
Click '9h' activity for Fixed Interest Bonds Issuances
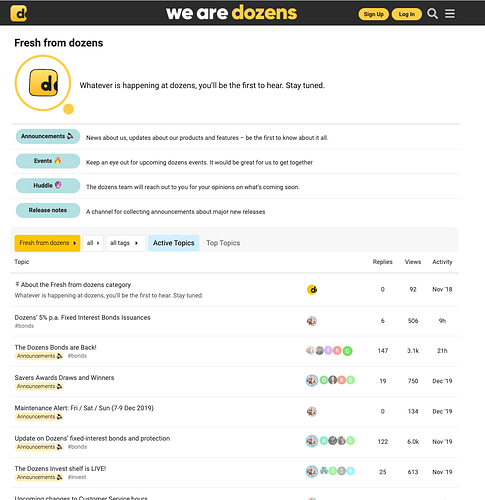442,321
